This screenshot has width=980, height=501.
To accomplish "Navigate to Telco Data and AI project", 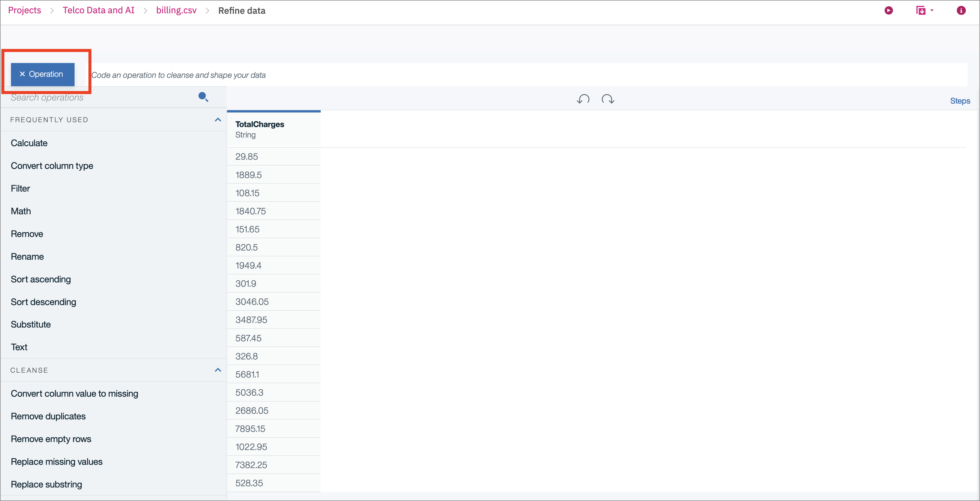I will coord(98,10).
